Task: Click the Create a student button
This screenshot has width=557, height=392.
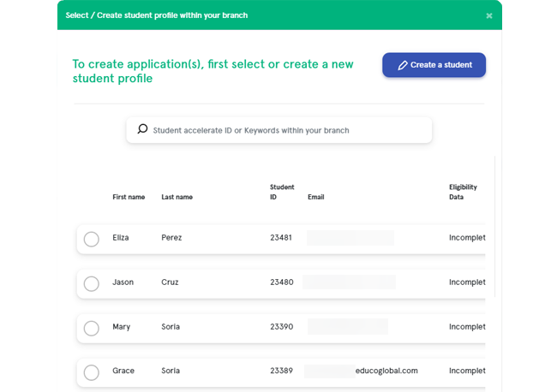Action: (434, 65)
